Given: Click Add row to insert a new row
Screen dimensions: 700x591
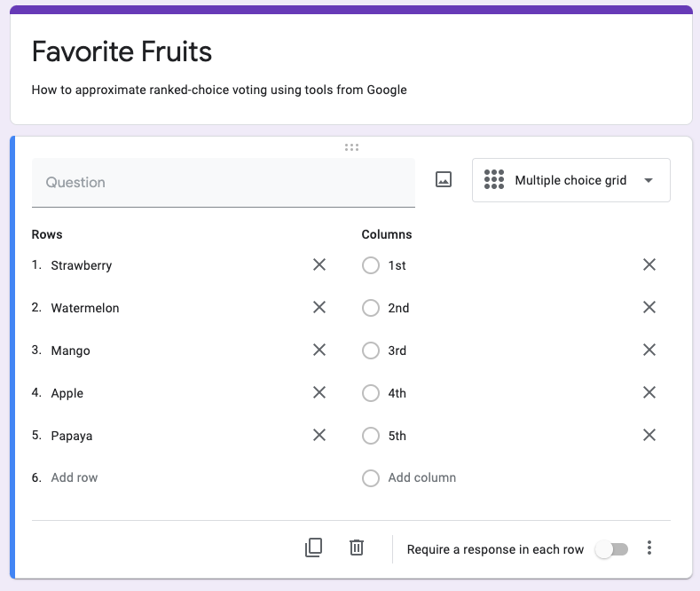Looking at the screenshot, I should 75,477.
